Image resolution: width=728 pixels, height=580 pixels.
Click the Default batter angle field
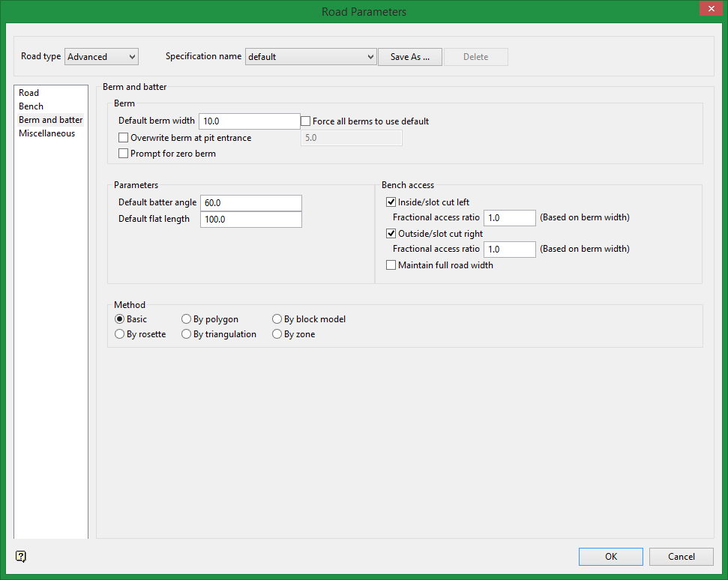click(x=250, y=203)
